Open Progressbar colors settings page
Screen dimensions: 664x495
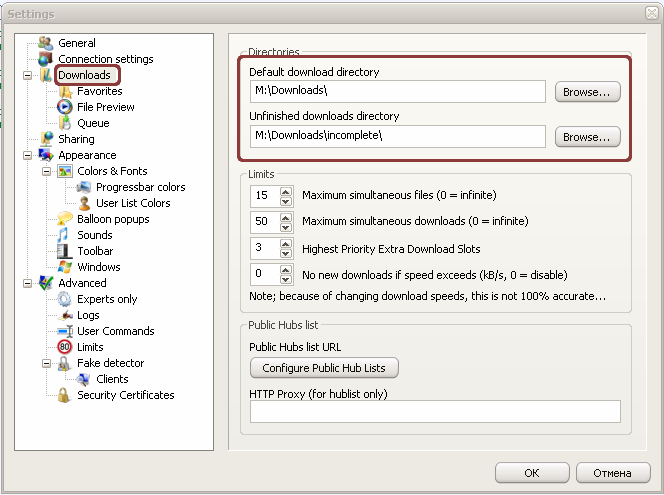click(x=140, y=187)
